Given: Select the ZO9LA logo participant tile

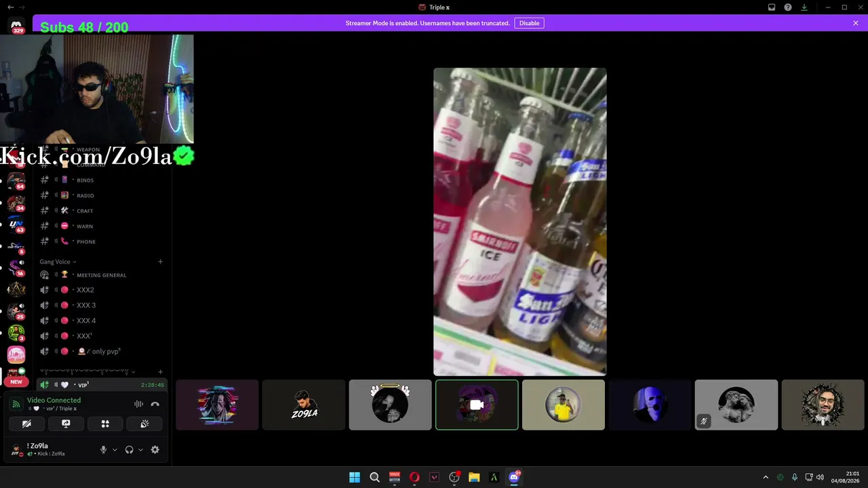Looking at the screenshot, I should pos(304,405).
